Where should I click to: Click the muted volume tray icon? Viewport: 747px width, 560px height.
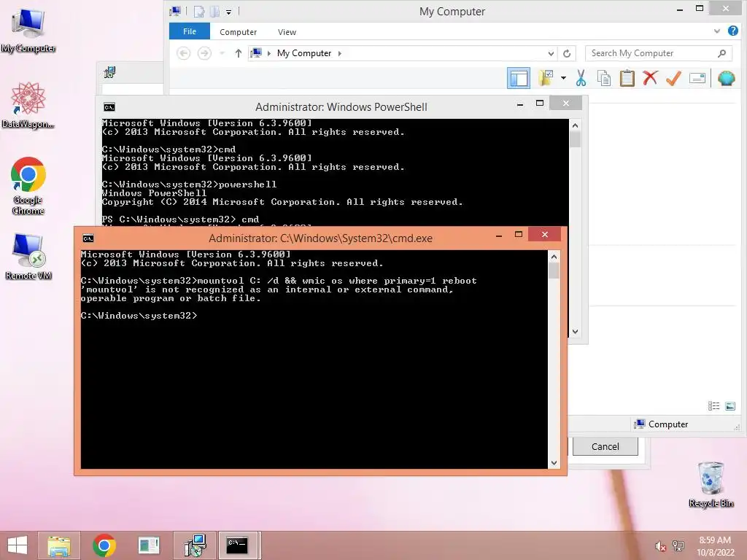click(x=660, y=546)
